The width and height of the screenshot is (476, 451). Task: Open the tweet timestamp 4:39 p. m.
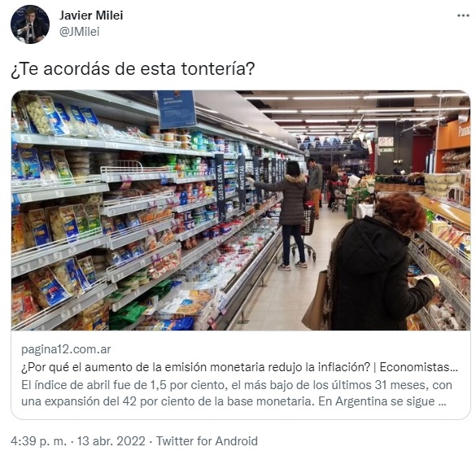pos(38,441)
